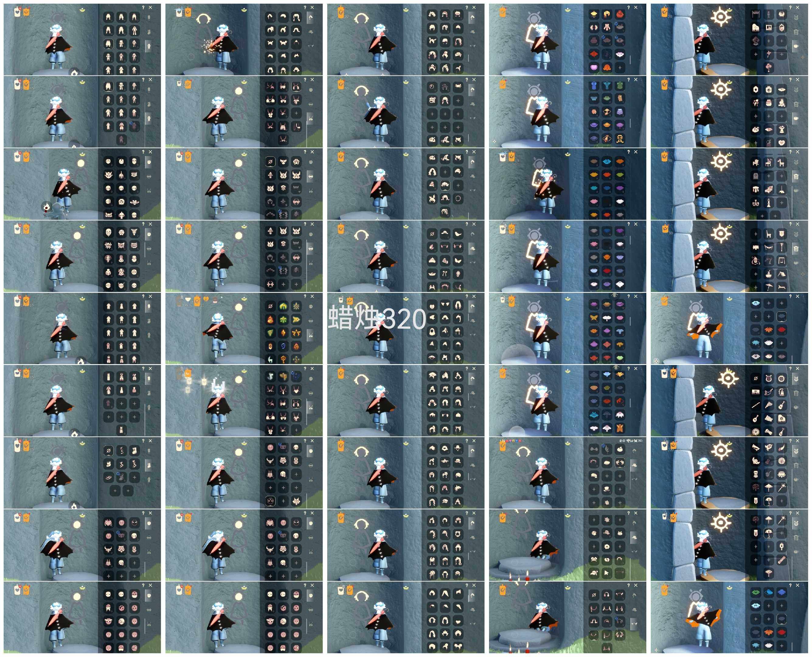Select the green tornado season pendant

pos(270,333)
